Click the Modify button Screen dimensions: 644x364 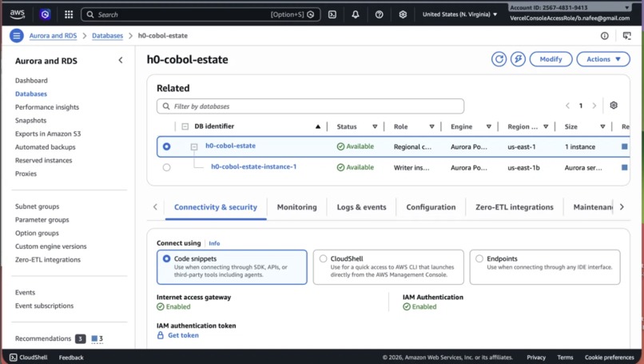[551, 59]
